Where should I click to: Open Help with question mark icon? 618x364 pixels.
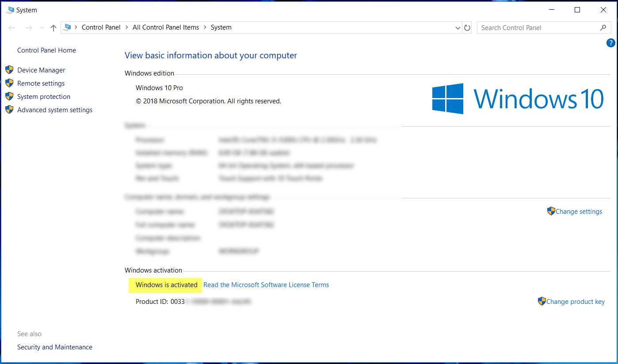coord(610,43)
